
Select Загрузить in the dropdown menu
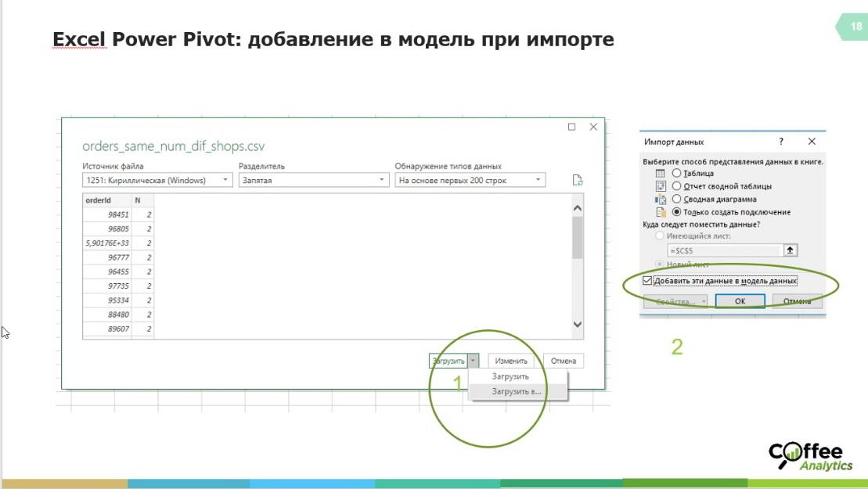(510, 376)
